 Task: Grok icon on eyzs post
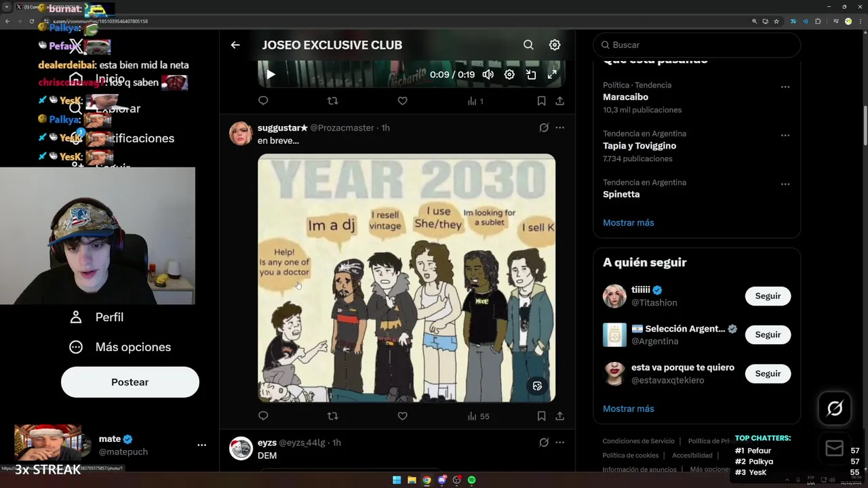tap(544, 443)
